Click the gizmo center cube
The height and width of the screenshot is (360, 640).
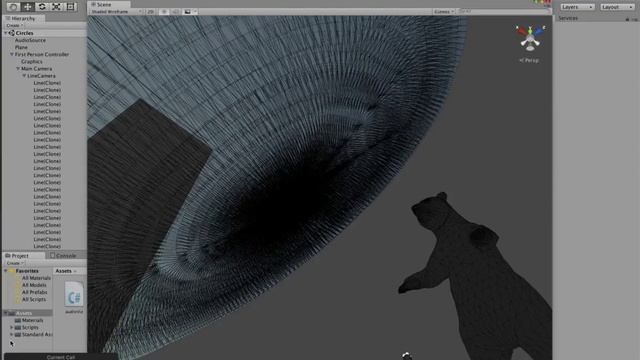[530, 39]
